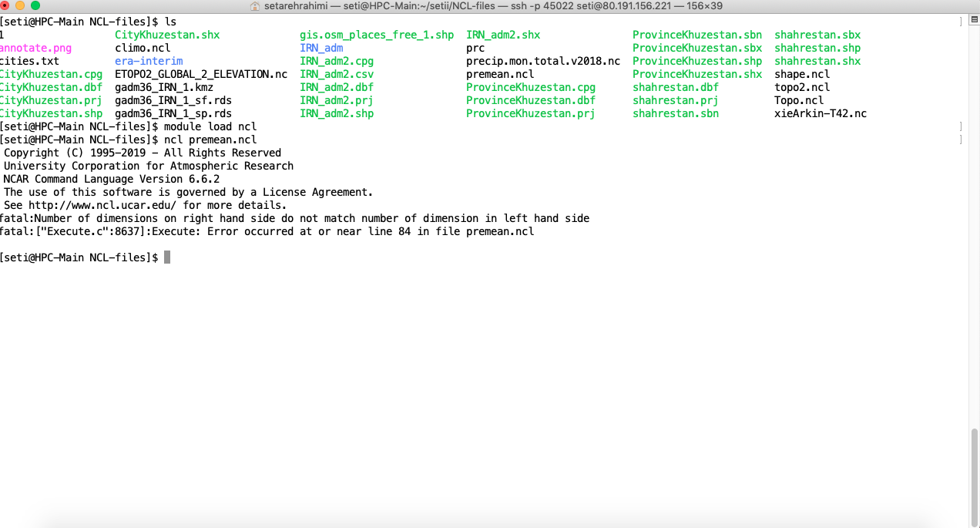Click the fatal error line mentioning line 84
Screen dimensions: 980x528
267,231
